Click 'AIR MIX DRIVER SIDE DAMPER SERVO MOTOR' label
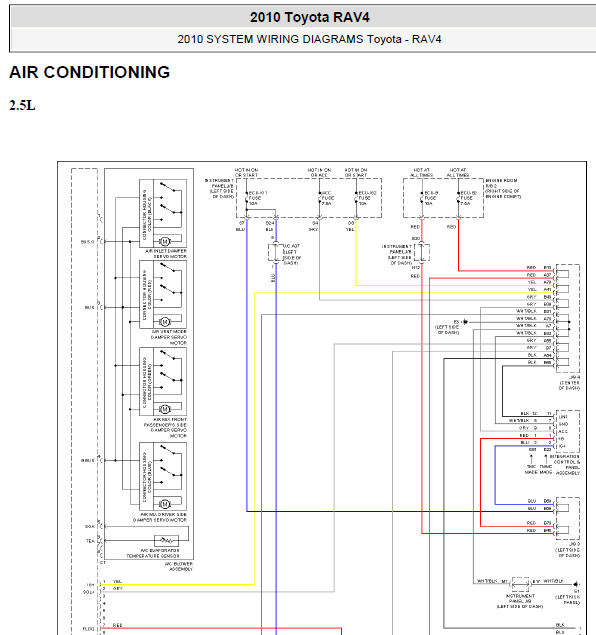 160,517
